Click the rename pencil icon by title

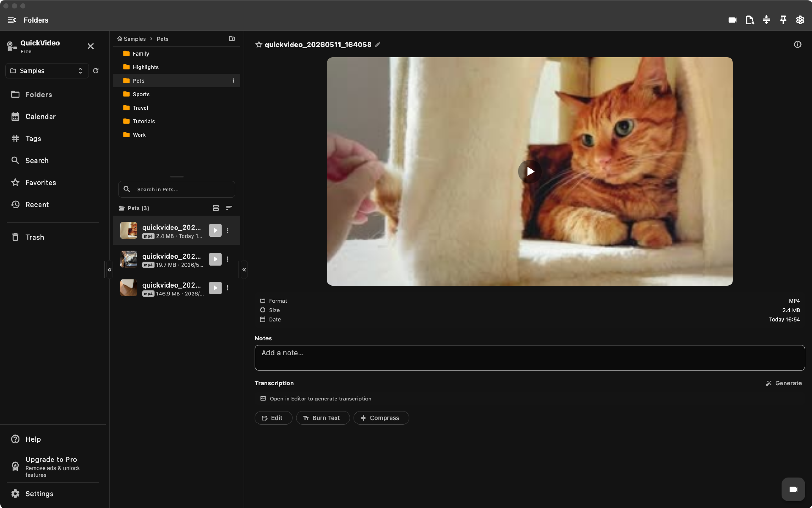(378, 45)
